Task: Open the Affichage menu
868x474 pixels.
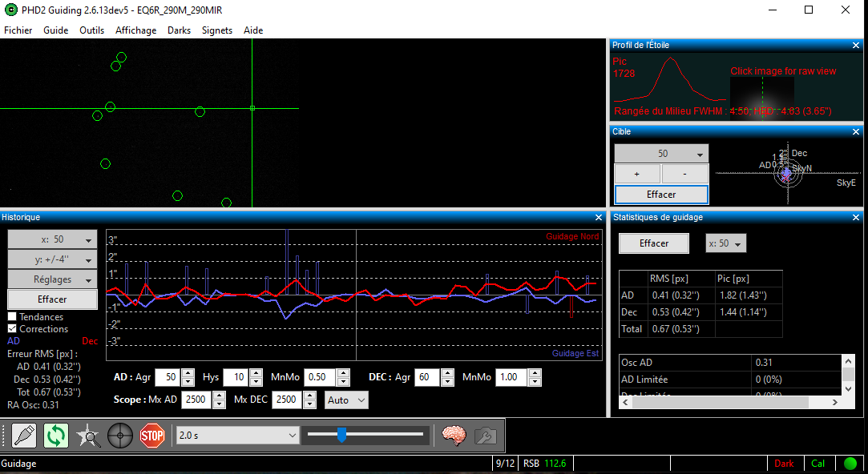Action: point(135,30)
